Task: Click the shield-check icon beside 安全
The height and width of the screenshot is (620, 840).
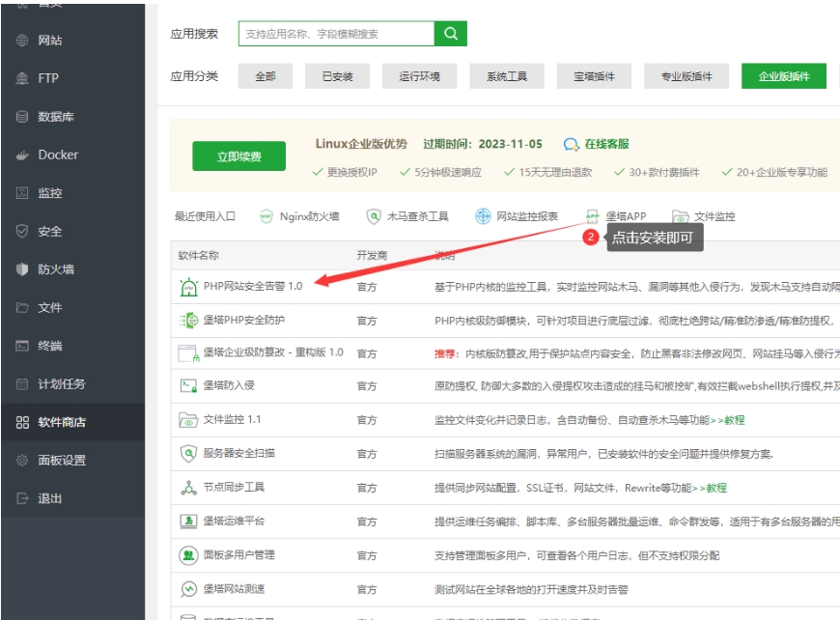Action: [22, 231]
